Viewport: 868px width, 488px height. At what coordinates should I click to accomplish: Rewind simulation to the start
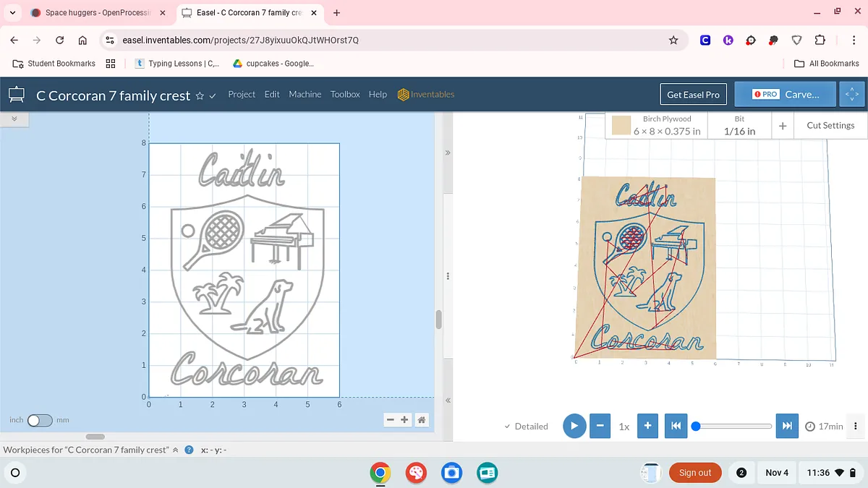(x=675, y=426)
